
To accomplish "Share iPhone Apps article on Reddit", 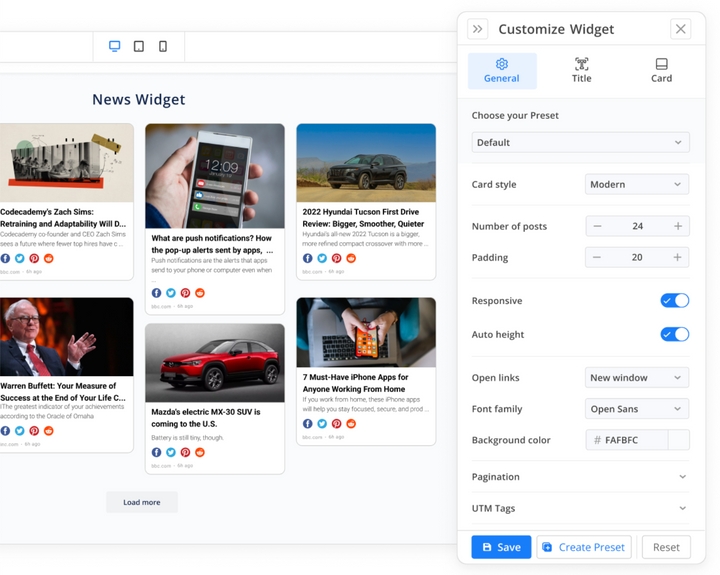I will [351, 423].
